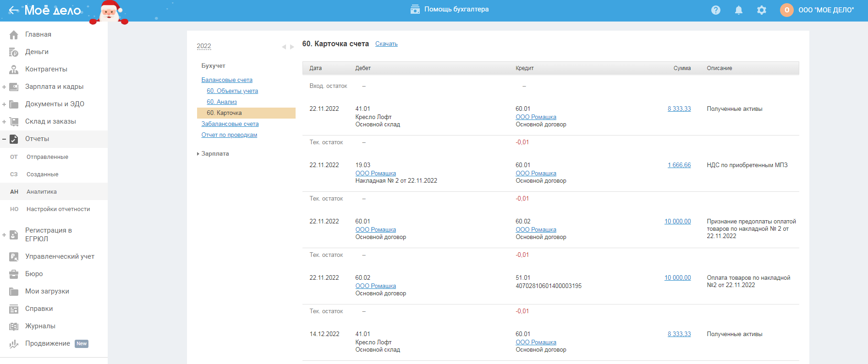This screenshot has height=364, width=868.
Task: Expand Документы и ЭДО section
Action: click(x=4, y=104)
